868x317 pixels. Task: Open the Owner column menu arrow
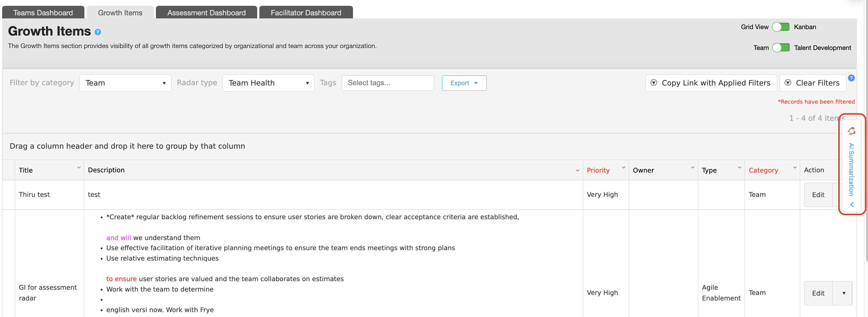(x=692, y=168)
